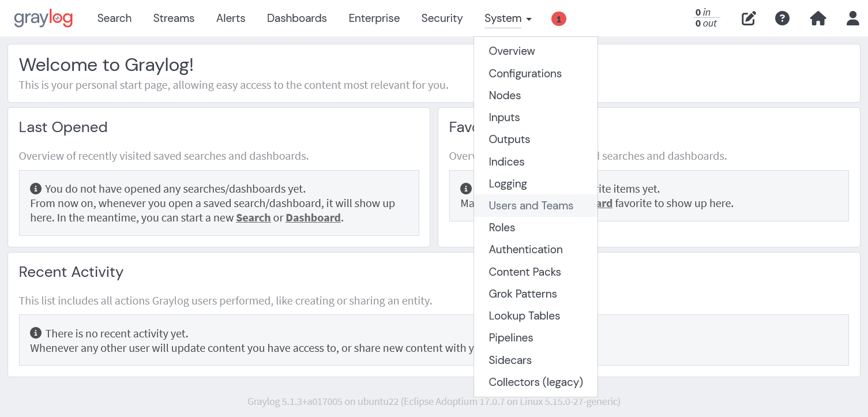Follow the Dashboard link in Last Opened
This screenshot has width=868, height=417.
pos(313,218)
